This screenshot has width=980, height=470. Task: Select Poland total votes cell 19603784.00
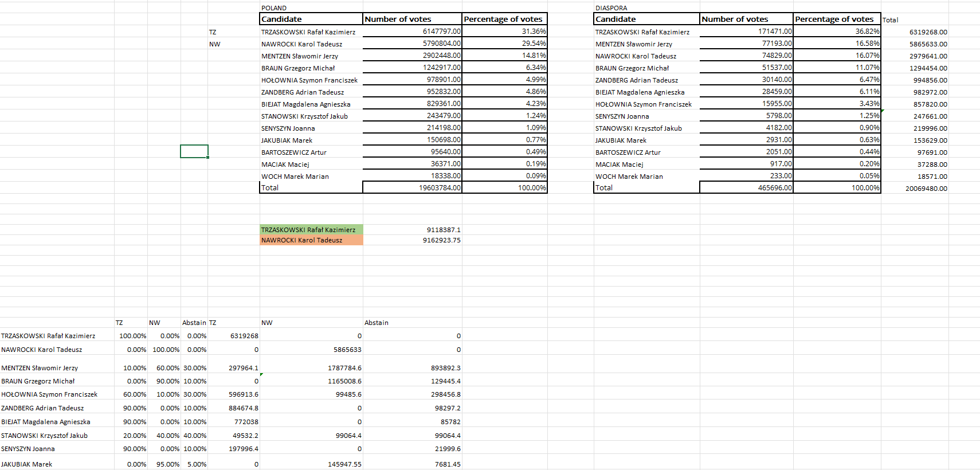coord(439,187)
